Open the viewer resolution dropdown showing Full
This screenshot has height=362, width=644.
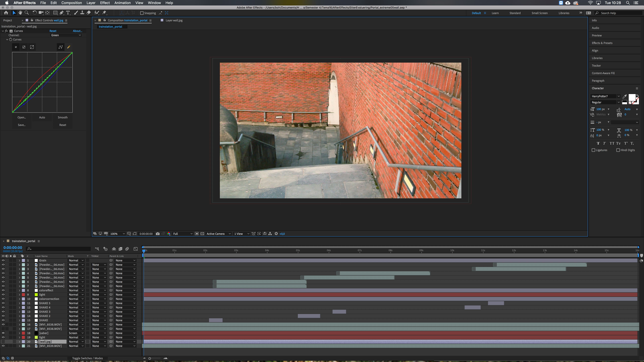coord(182,234)
